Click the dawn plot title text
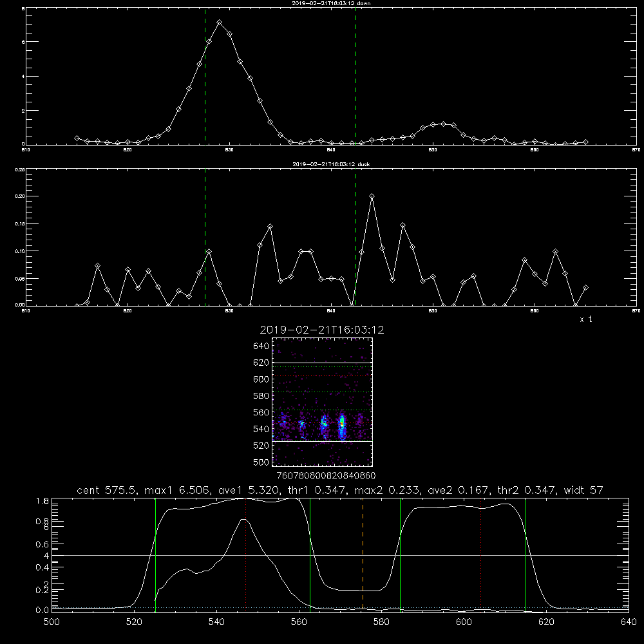 pyautogui.click(x=331, y=3)
